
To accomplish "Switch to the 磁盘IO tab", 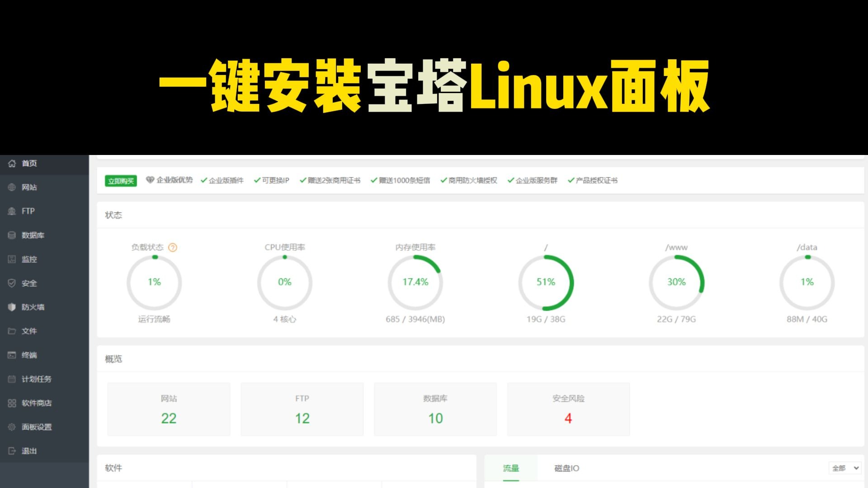I will [x=566, y=469].
